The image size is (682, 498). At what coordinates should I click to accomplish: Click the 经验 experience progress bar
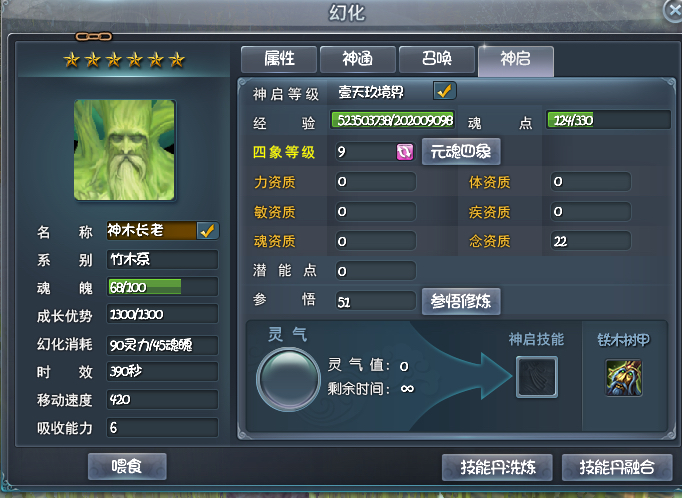coord(392,120)
